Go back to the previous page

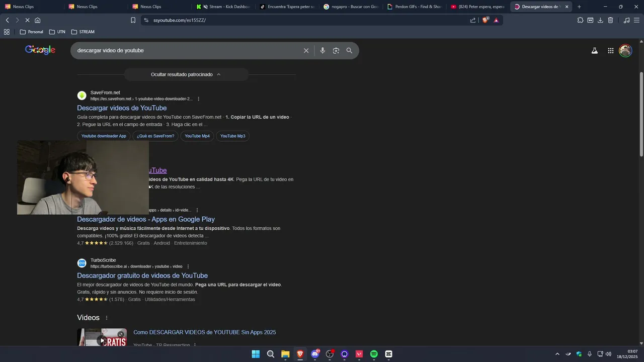(x=7, y=20)
